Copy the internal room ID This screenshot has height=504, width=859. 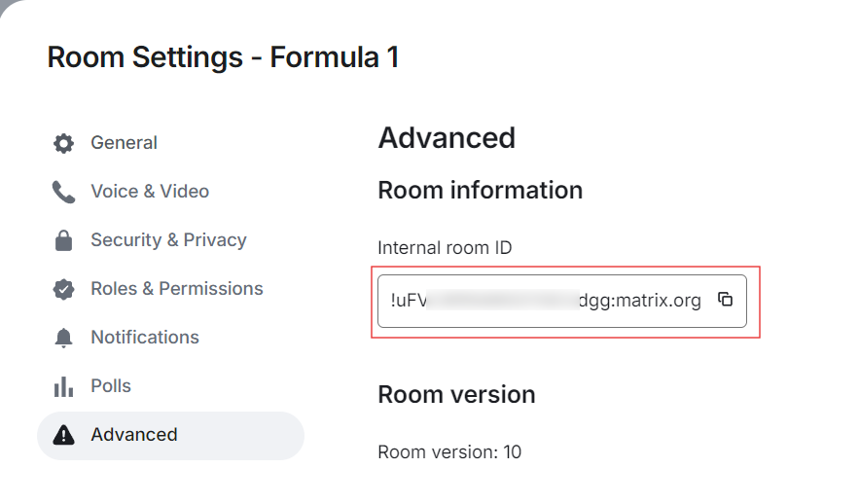(x=725, y=300)
